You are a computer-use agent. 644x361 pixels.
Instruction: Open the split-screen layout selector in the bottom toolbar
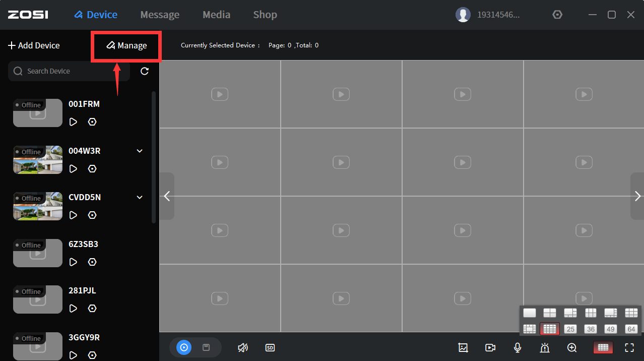coord(603,347)
